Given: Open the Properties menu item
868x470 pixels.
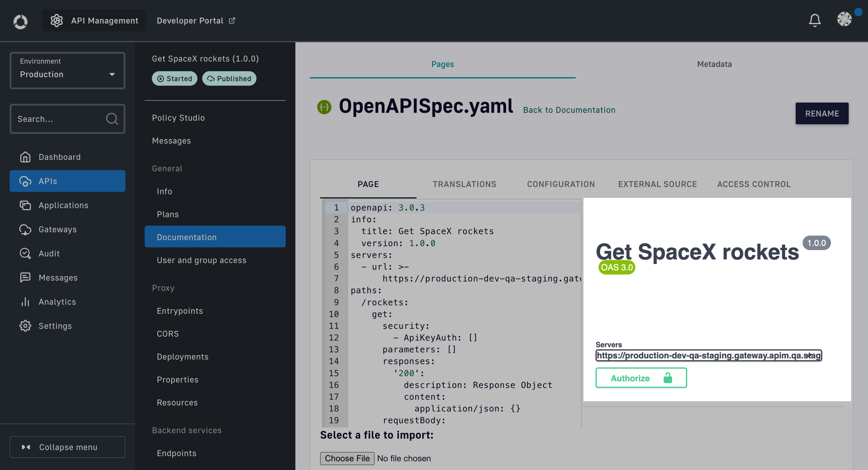Looking at the screenshot, I should (215, 379).
